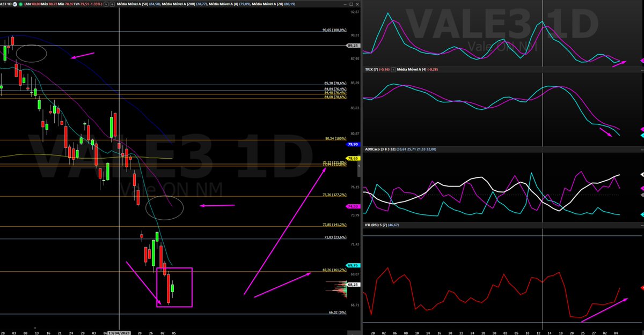
Task: Click the 89,25 price tag on the axis
Action: point(353,46)
